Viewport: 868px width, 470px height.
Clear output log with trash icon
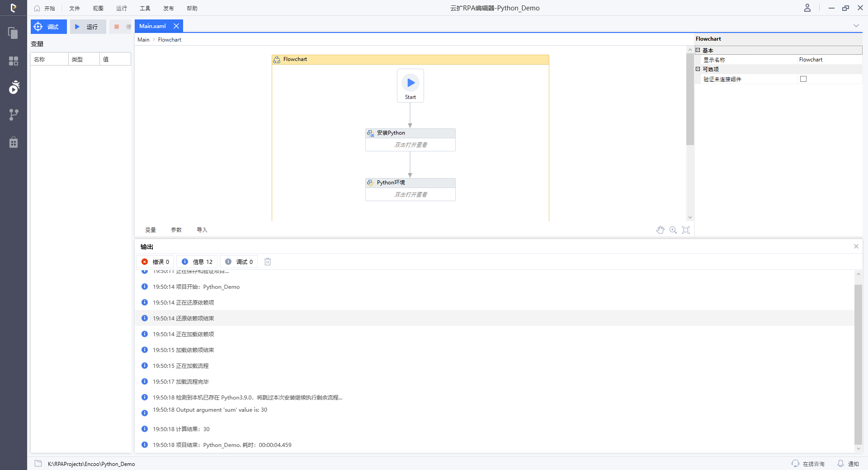pyautogui.click(x=268, y=262)
